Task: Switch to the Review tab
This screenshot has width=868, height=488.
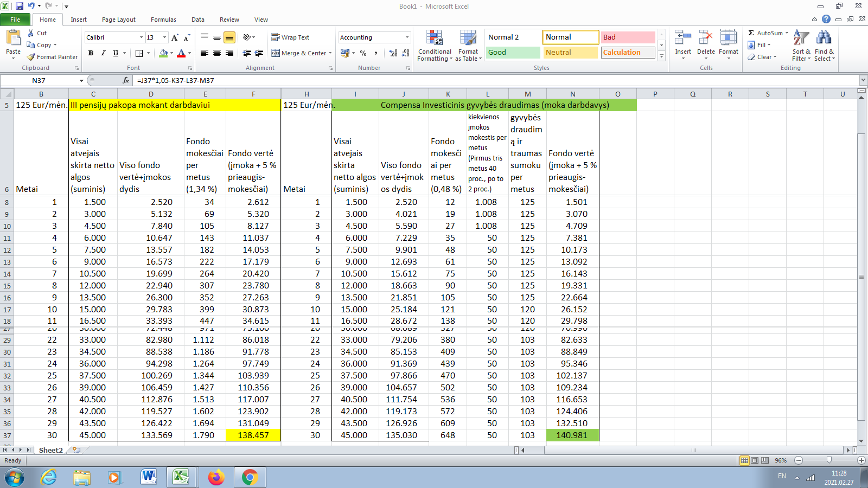Action: [x=229, y=20]
